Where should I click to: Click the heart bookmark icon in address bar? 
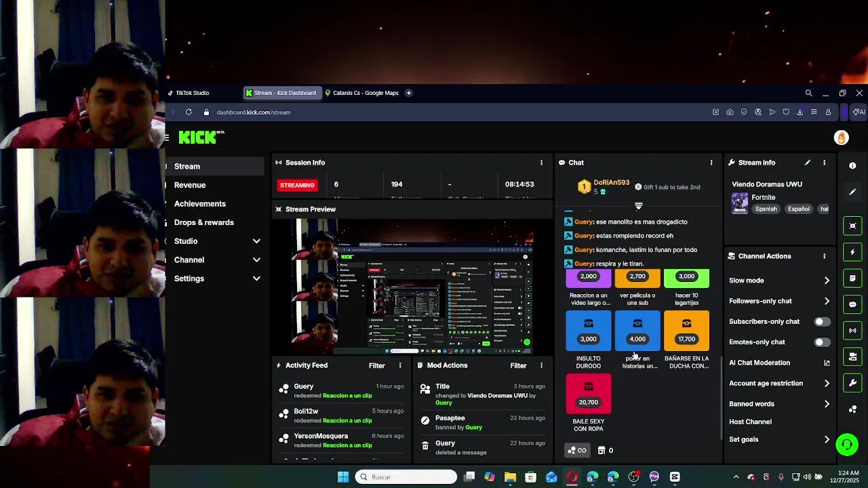(x=786, y=112)
